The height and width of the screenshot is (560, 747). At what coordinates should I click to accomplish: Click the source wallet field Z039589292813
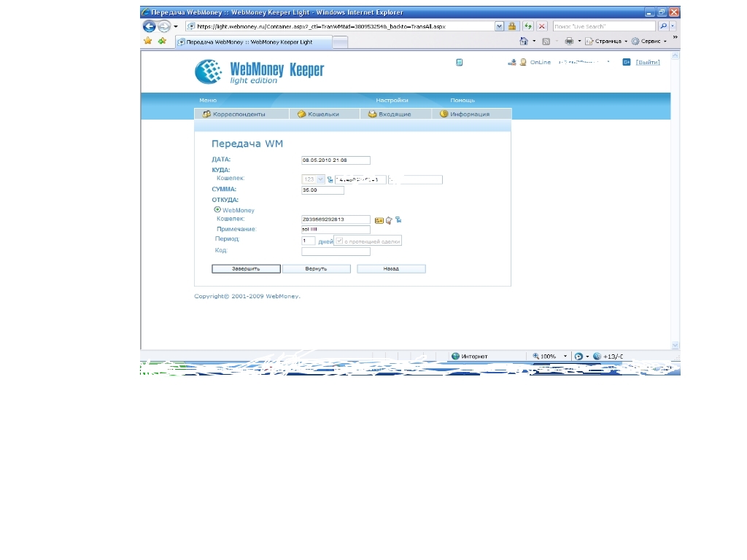pos(336,219)
